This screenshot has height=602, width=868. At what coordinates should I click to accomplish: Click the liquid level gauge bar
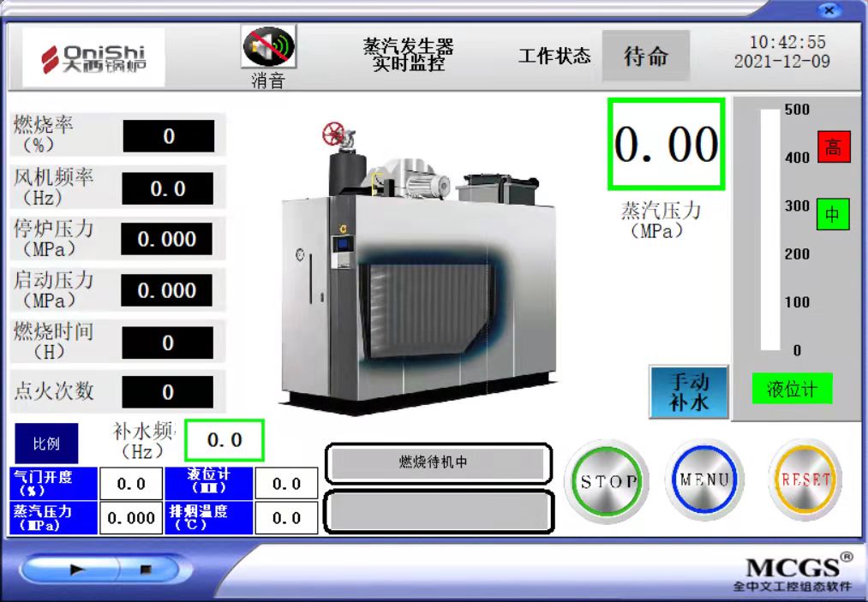tap(769, 229)
